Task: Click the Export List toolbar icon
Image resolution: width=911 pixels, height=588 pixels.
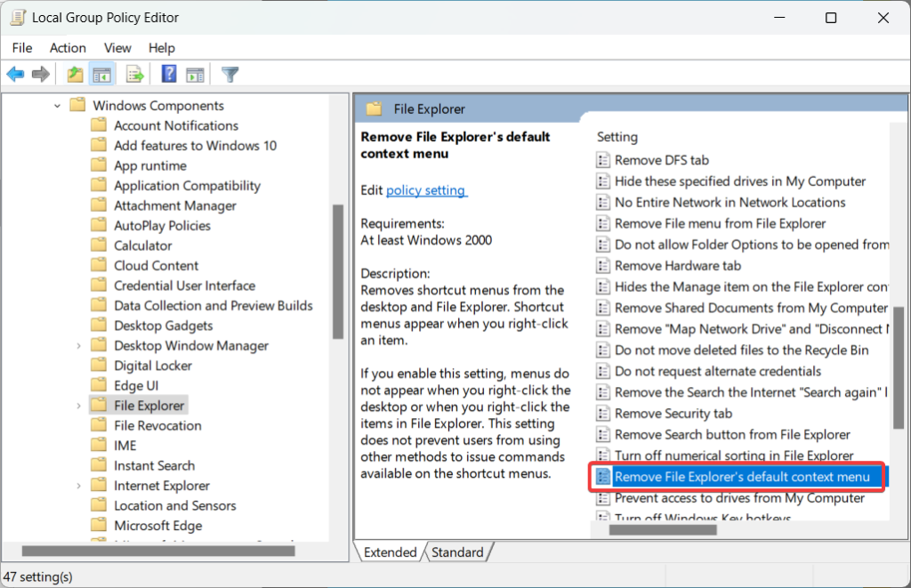Action: [x=134, y=74]
